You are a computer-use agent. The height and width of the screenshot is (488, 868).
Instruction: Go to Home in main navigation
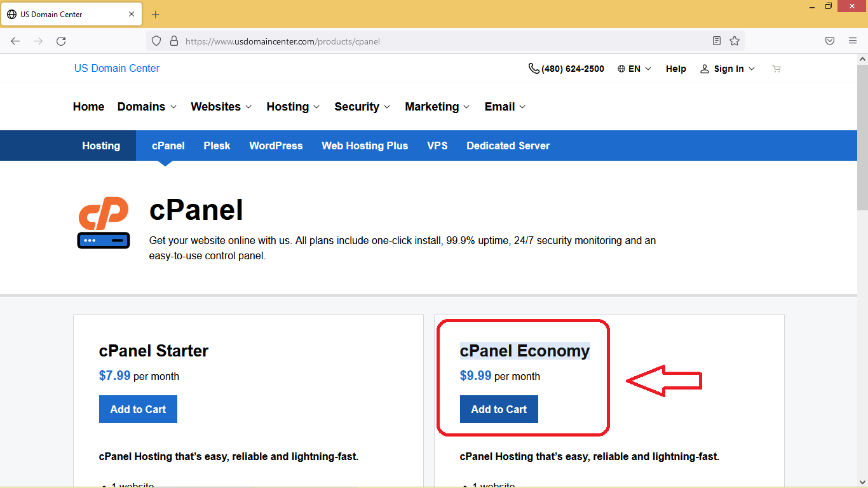88,107
